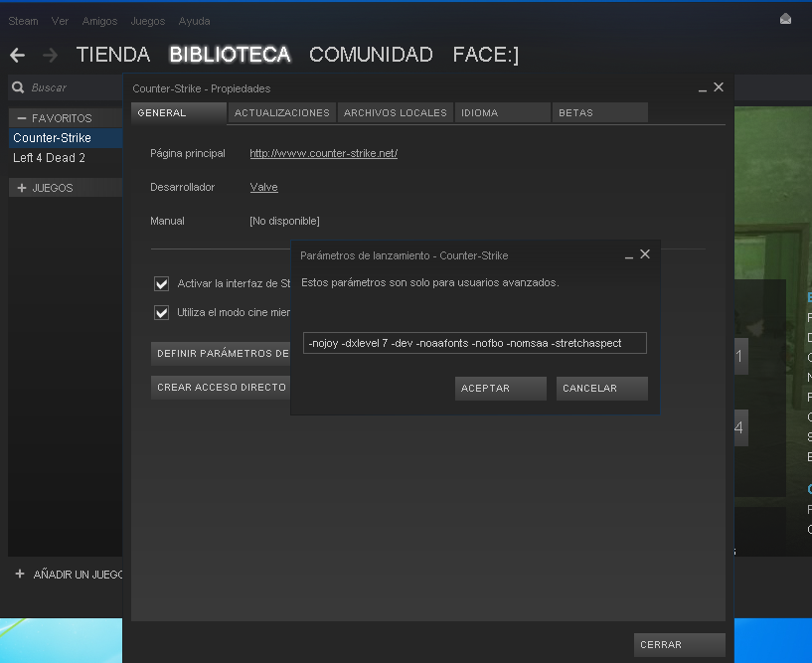The image size is (812, 663).
Task: Minimize the Counter-Strike Propiedades window
Action: click(x=703, y=89)
